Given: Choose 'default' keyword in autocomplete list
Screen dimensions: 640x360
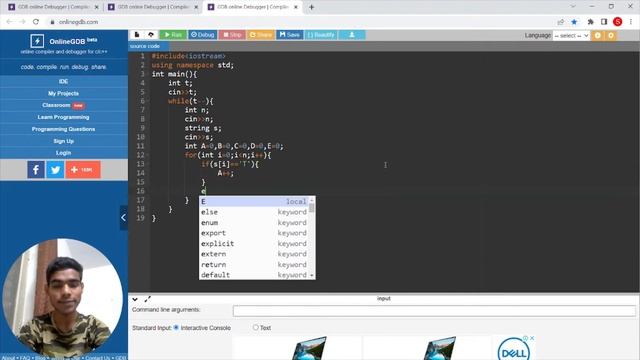Looking at the screenshot, I should [x=254, y=275].
